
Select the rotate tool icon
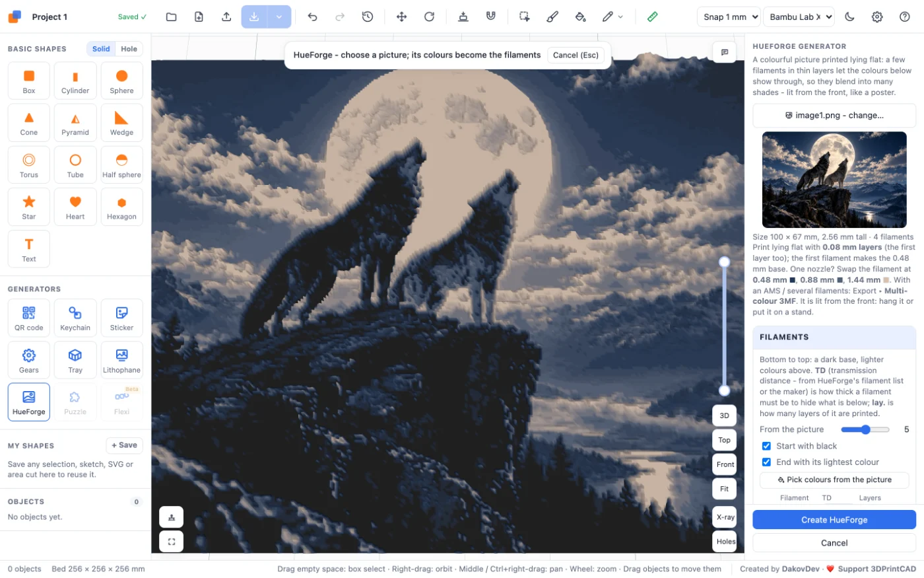(429, 17)
